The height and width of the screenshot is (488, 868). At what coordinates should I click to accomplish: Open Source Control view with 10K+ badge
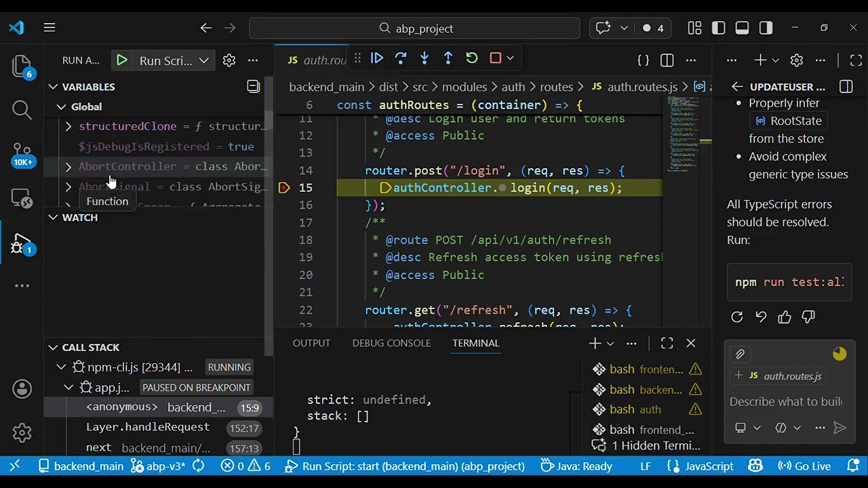click(x=22, y=154)
